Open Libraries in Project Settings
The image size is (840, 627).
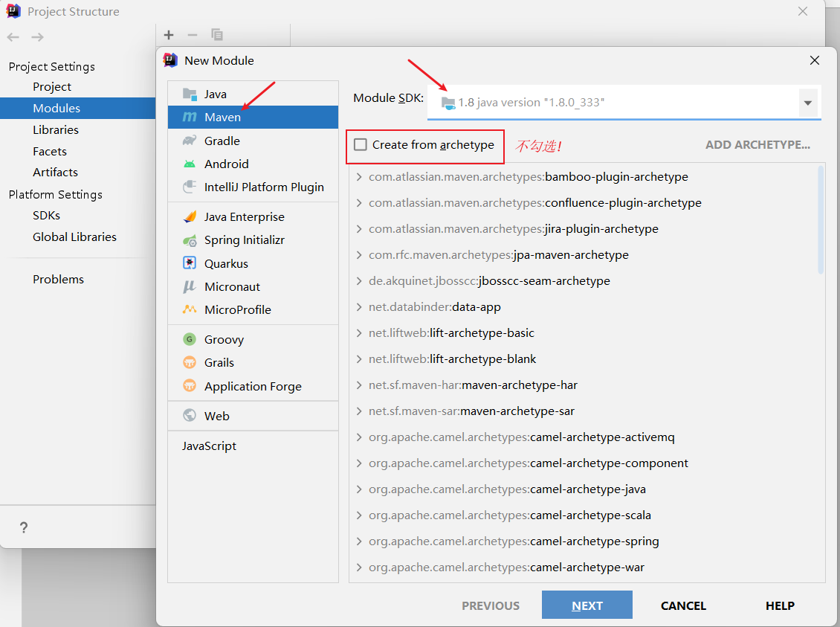pyautogui.click(x=56, y=129)
